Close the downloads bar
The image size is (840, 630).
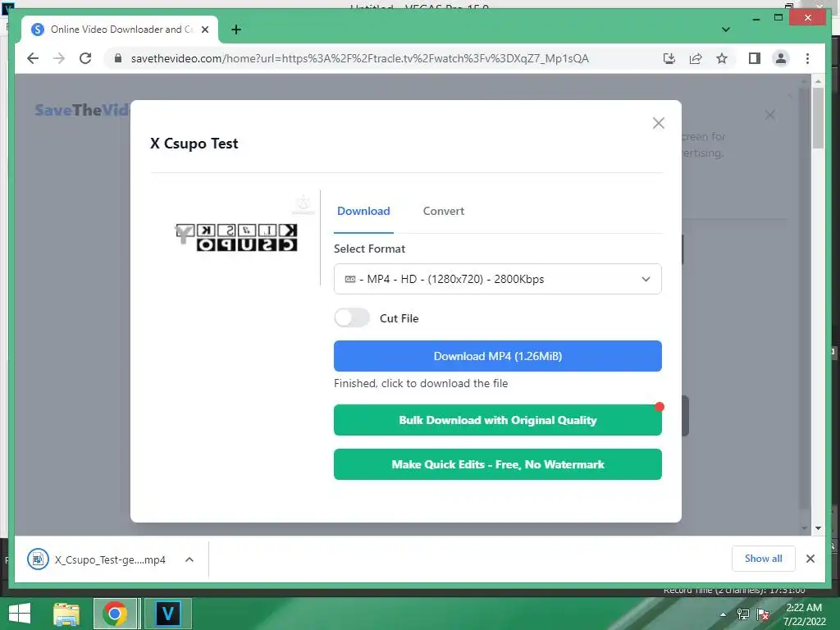[x=810, y=559]
